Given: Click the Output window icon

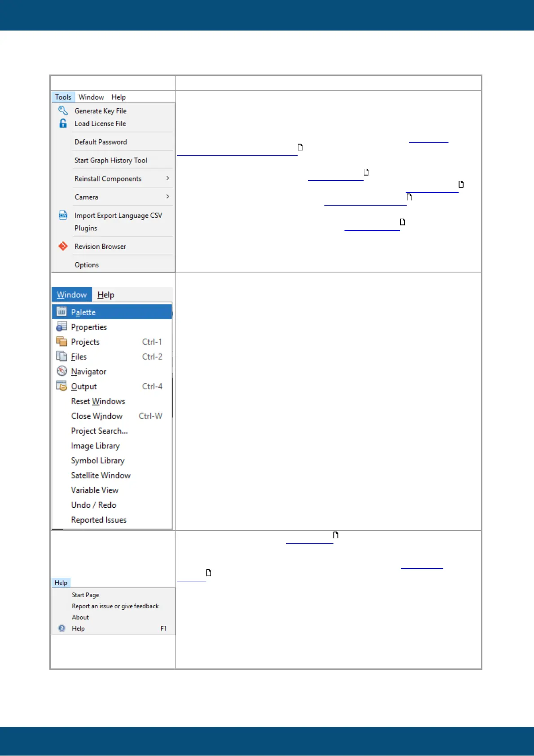Looking at the screenshot, I should click(61, 386).
